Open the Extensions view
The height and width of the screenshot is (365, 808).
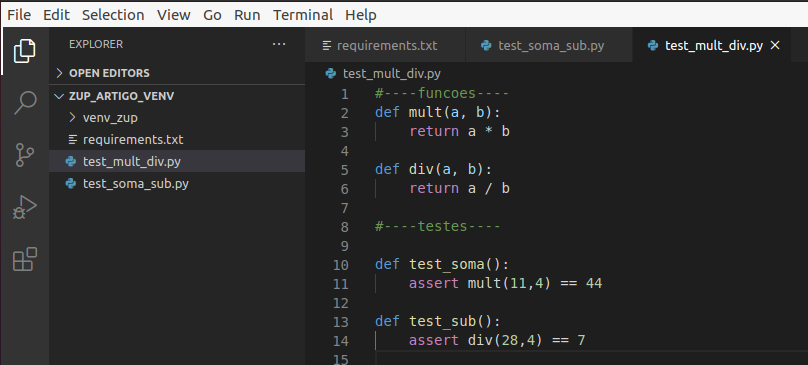tap(24, 259)
